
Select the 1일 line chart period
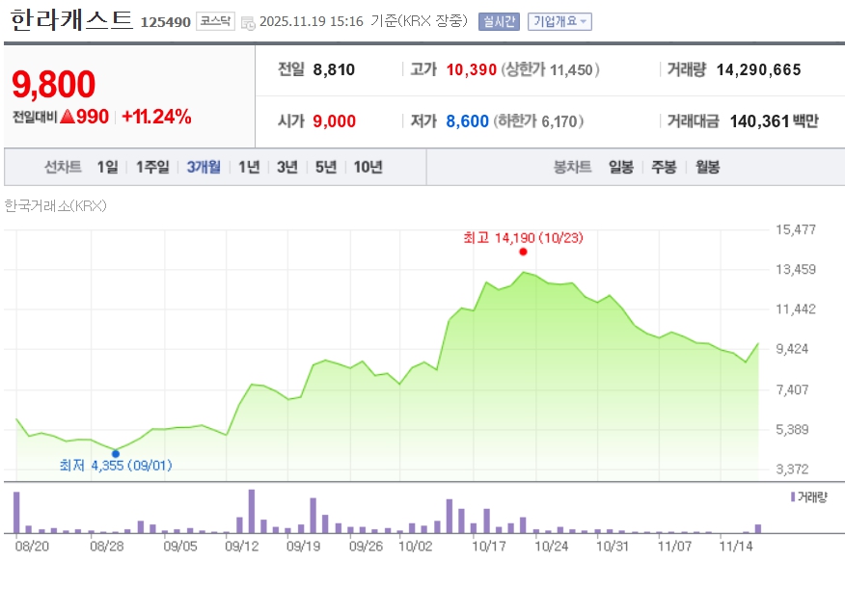tap(107, 167)
